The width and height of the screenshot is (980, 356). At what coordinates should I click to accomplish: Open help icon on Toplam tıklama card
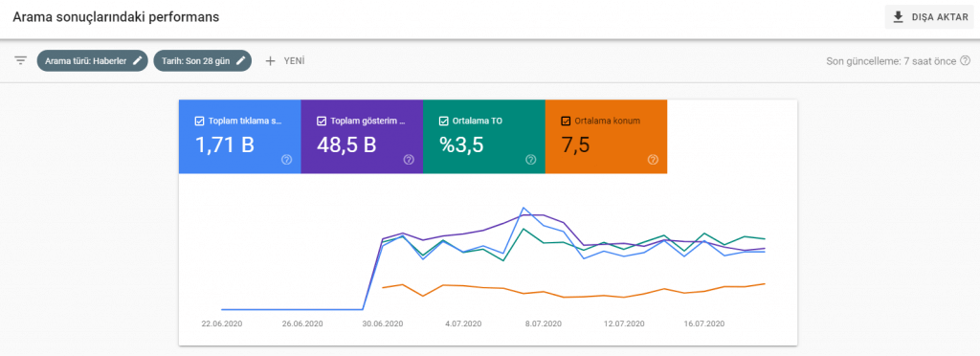click(x=286, y=160)
